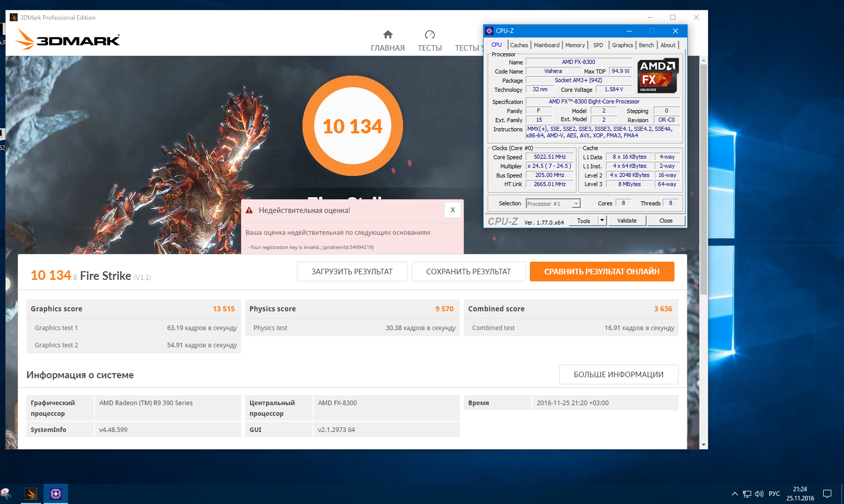Click the Physics score value "9 570"
The height and width of the screenshot is (504, 844).
click(445, 309)
